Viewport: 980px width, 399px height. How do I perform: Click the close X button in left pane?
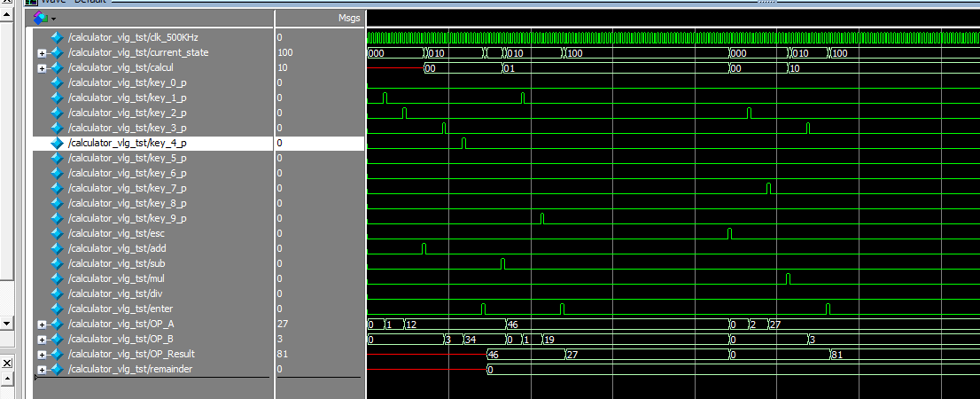click(6, 364)
